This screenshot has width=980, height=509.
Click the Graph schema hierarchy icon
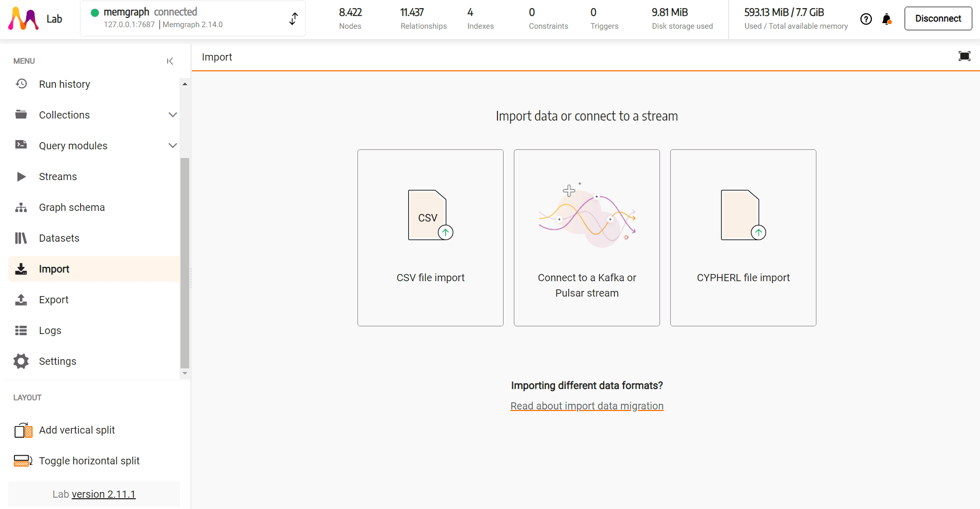21,207
